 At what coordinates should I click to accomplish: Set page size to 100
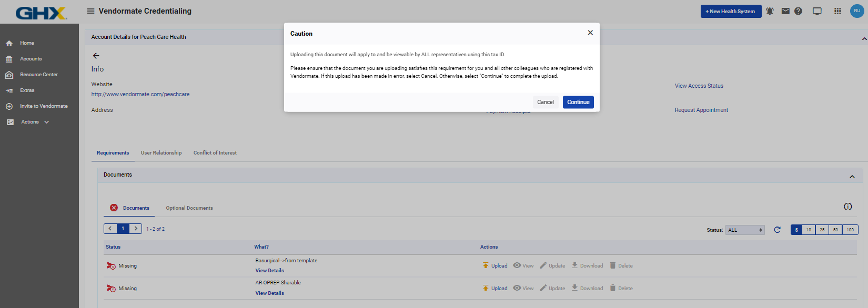850,230
